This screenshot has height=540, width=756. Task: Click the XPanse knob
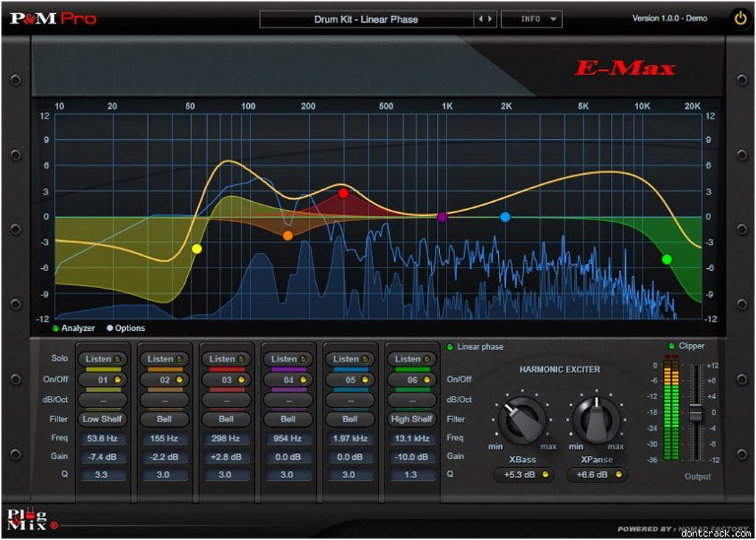click(x=596, y=420)
